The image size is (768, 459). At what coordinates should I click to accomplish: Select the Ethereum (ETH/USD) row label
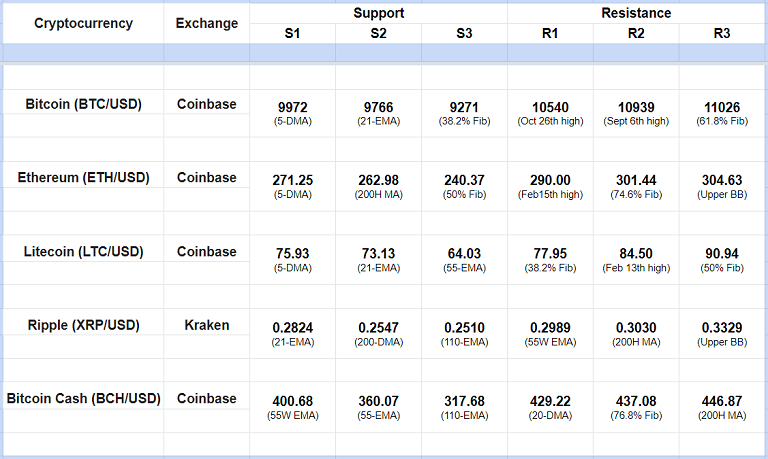[83, 177]
